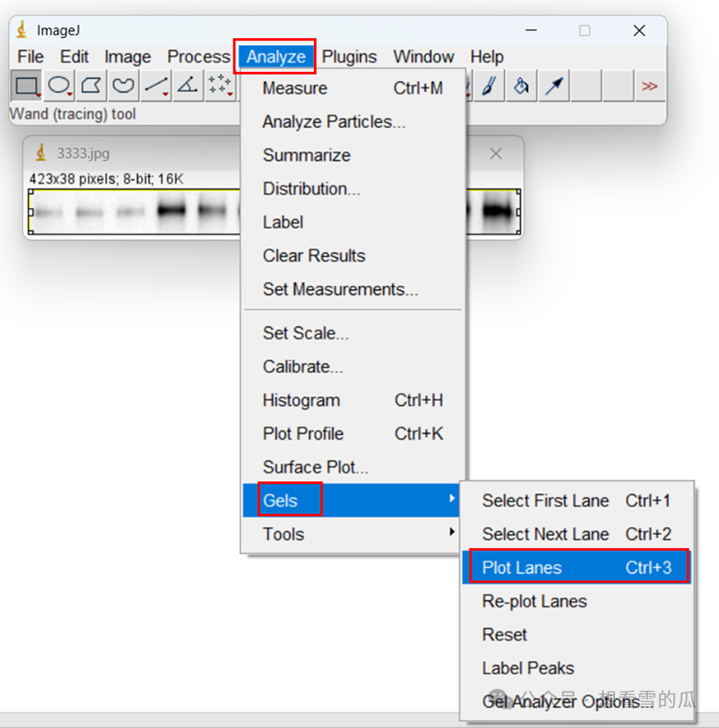This screenshot has height=728, width=719.
Task: Click the Analyze menu
Action: pyautogui.click(x=276, y=56)
